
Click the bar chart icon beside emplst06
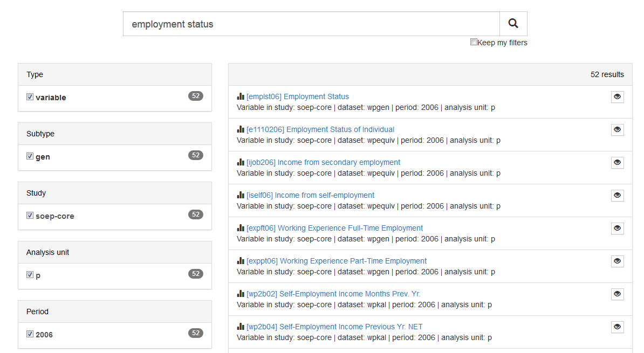241,96
